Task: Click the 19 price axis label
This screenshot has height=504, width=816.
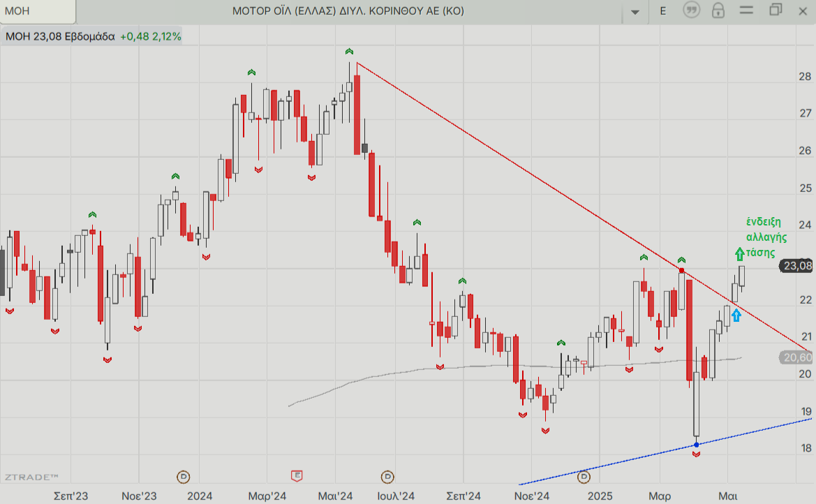Action: pos(805,411)
